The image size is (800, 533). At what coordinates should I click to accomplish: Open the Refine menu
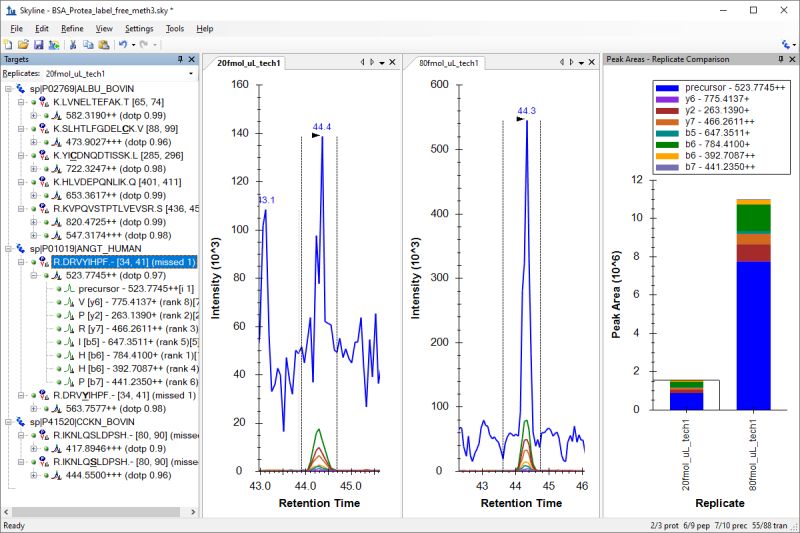tap(72, 29)
